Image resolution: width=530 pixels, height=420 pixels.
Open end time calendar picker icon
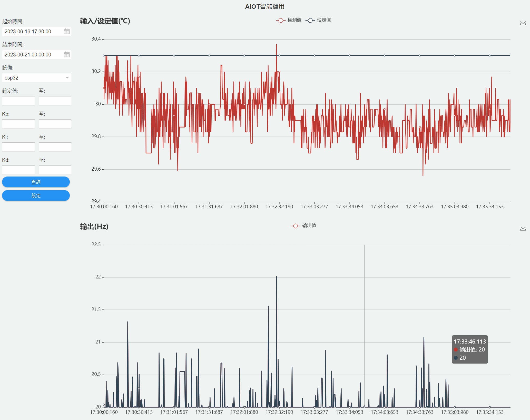pyautogui.click(x=66, y=55)
